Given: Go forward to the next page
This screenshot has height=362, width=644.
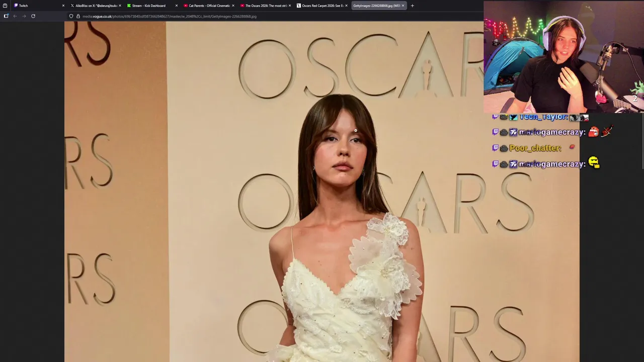Looking at the screenshot, I should click(24, 16).
